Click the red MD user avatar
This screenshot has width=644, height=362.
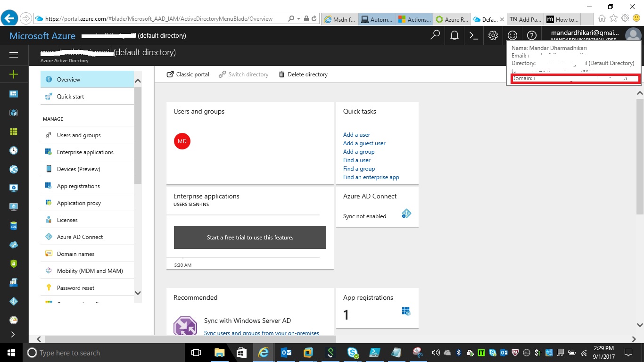(182, 141)
